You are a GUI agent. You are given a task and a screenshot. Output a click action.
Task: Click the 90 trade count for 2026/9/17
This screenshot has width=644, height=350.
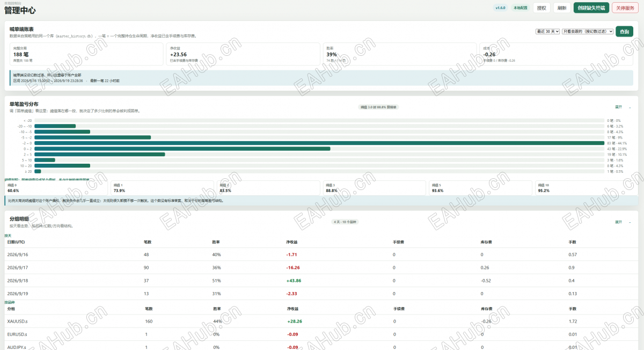pos(147,267)
